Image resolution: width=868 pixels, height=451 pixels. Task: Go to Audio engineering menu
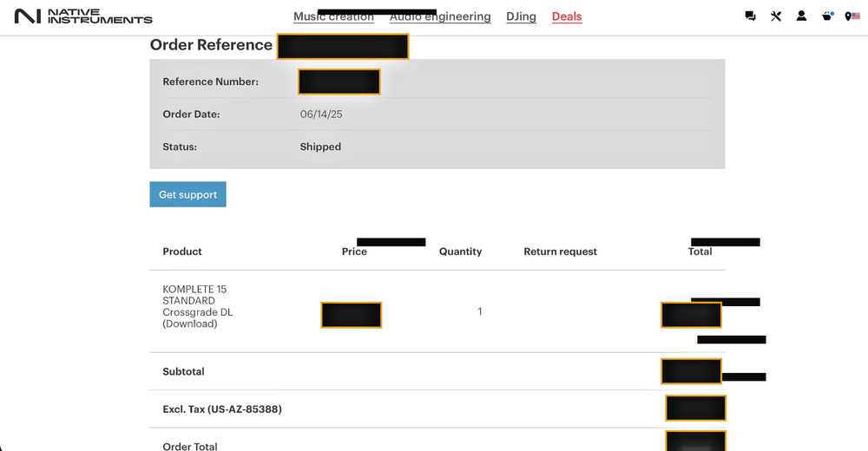coord(440,17)
